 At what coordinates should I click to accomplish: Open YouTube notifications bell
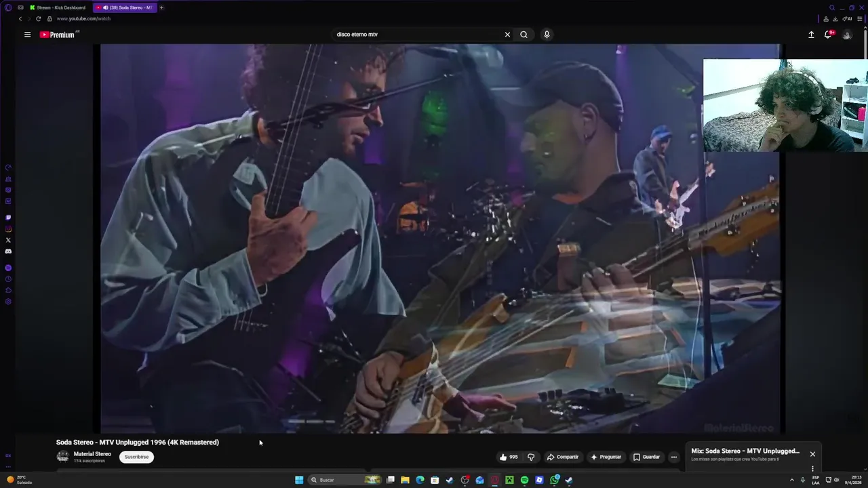(x=828, y=35)
